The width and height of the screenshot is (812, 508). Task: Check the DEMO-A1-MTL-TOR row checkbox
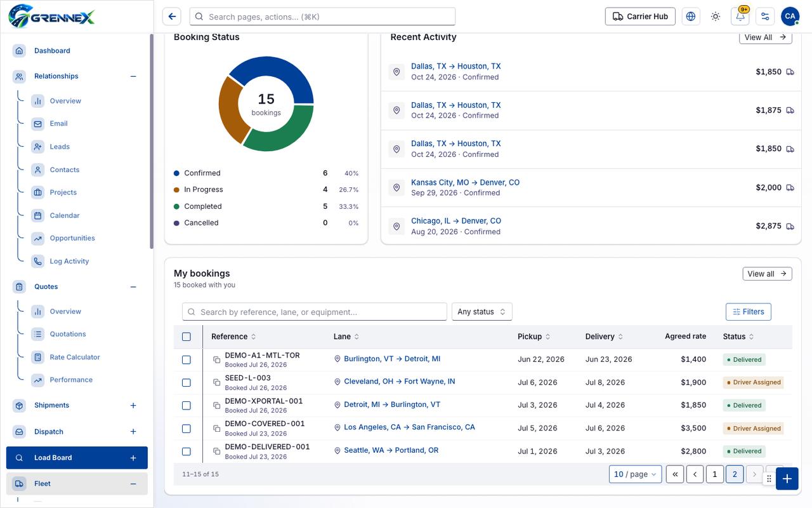(x=187, y=359)
